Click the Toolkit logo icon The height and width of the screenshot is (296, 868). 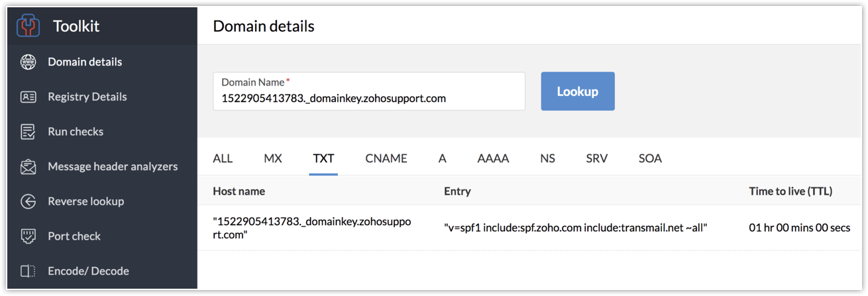(x=28, y=26)
